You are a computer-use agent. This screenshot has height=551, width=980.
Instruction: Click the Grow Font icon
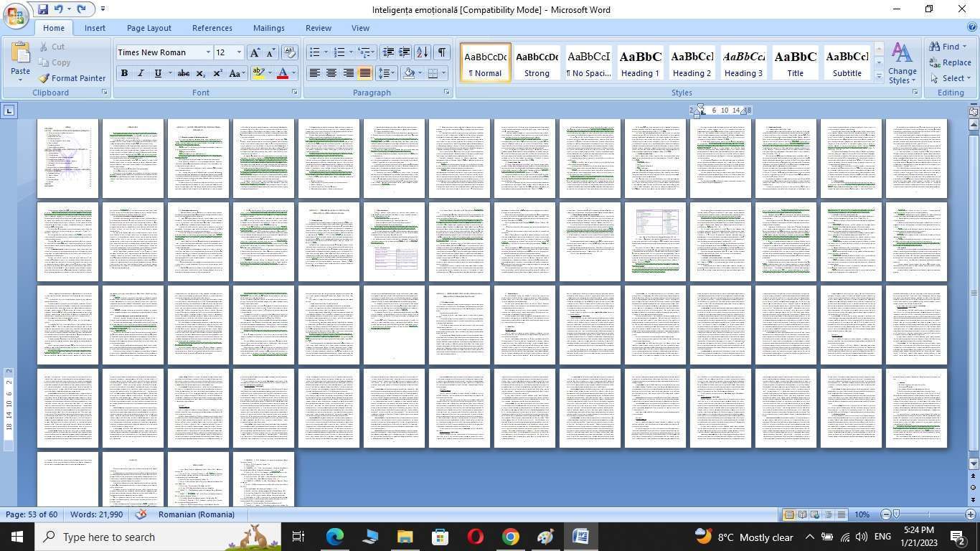click(255, 52)
